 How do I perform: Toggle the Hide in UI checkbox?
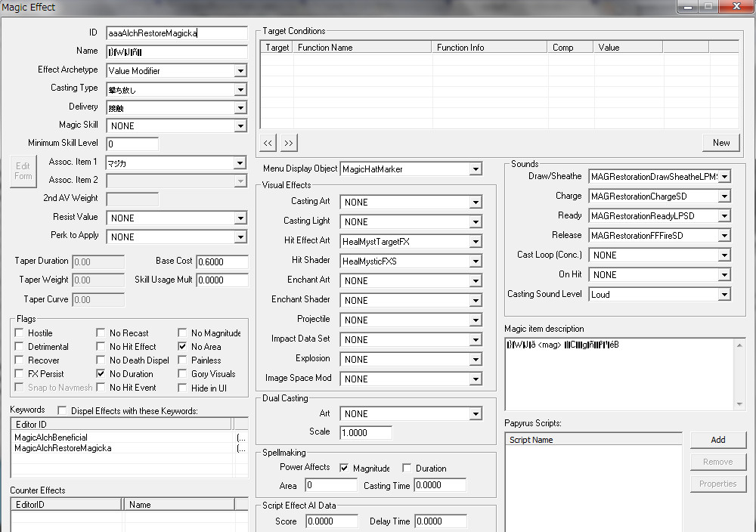pyautogui.click(x=182, y=388)
